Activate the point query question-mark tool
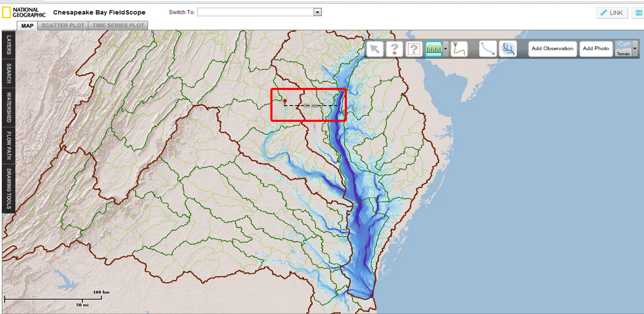This screenshot has height=314, width=644. pos(394,49)
